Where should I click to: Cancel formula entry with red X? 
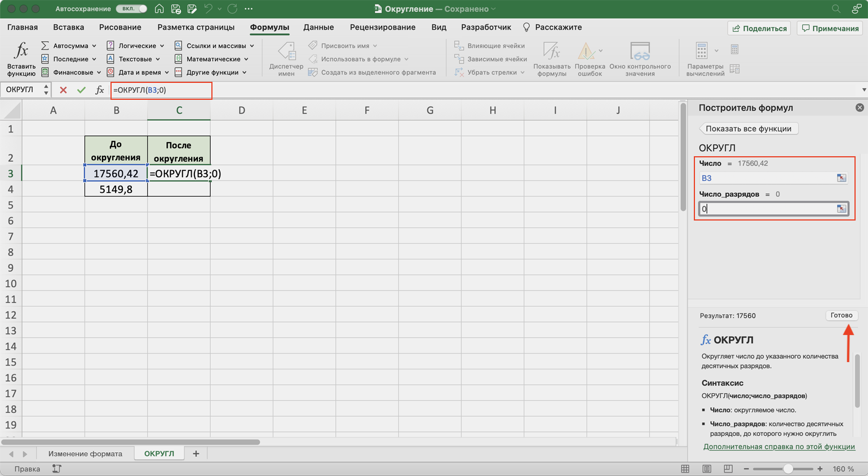pos(63,90)
